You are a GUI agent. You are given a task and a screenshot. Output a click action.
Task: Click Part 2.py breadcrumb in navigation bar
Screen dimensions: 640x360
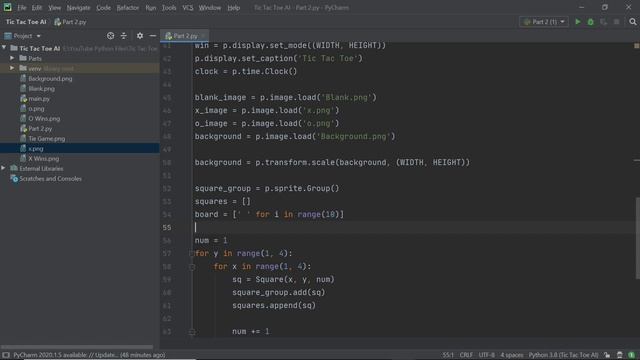70,22
